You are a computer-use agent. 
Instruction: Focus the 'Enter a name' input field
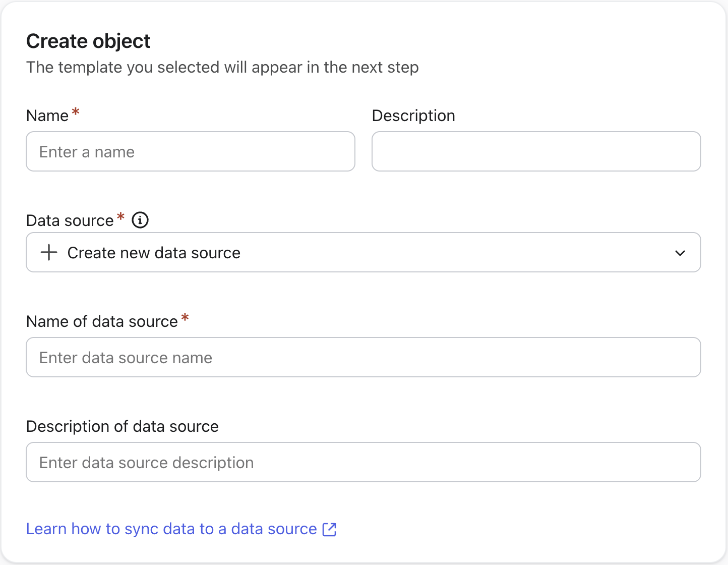pos(191,152)
